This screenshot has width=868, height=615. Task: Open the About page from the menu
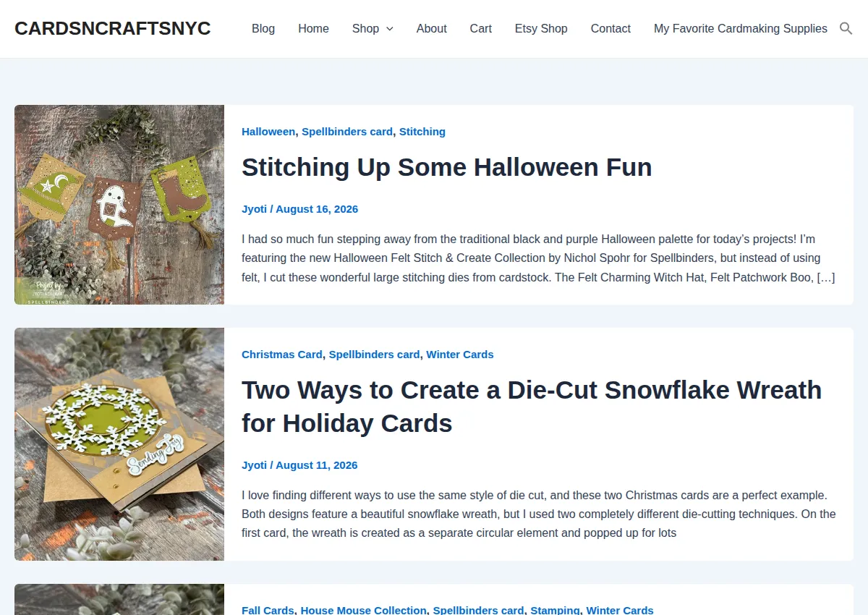[432, 29]
